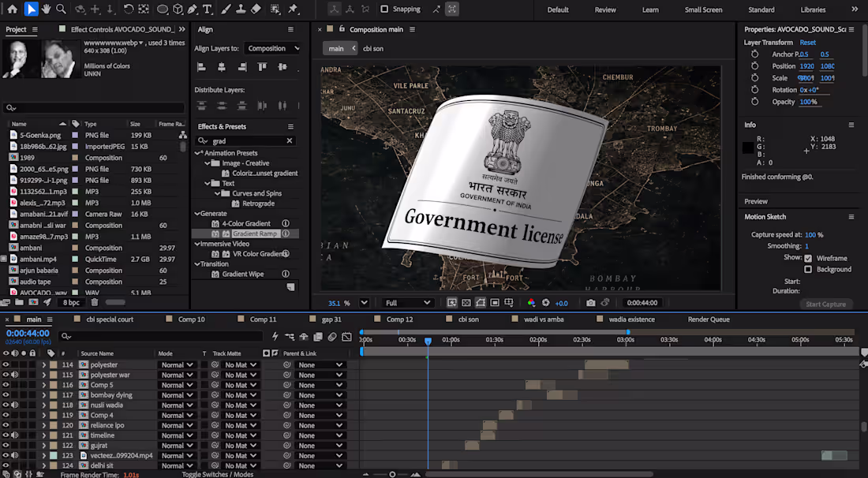Viewport: 868px width, 478px height.
Task: Create new folder in Project panel
Action: pyautogui.click(x=20, y=302)
